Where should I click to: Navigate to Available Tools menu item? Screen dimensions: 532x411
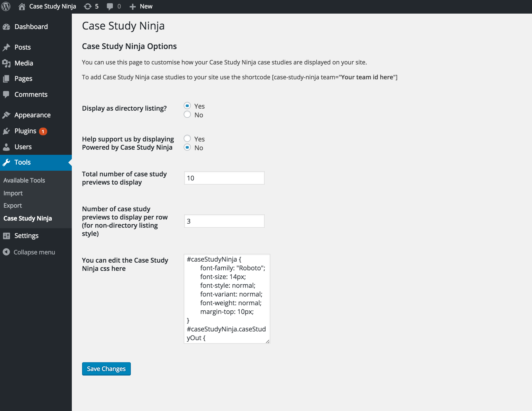24,180
